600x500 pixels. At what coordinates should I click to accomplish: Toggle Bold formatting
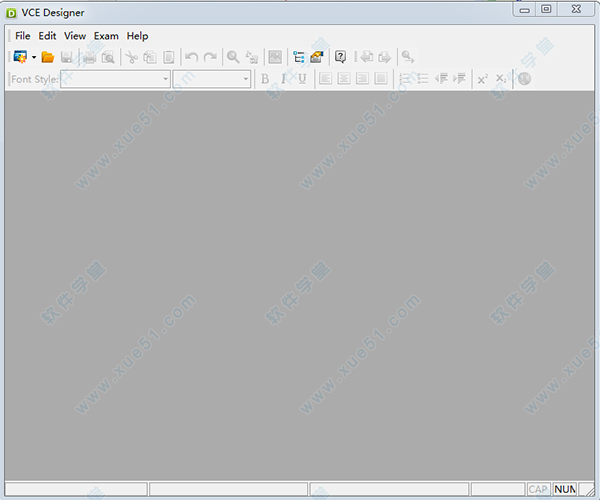click(265, 79)
